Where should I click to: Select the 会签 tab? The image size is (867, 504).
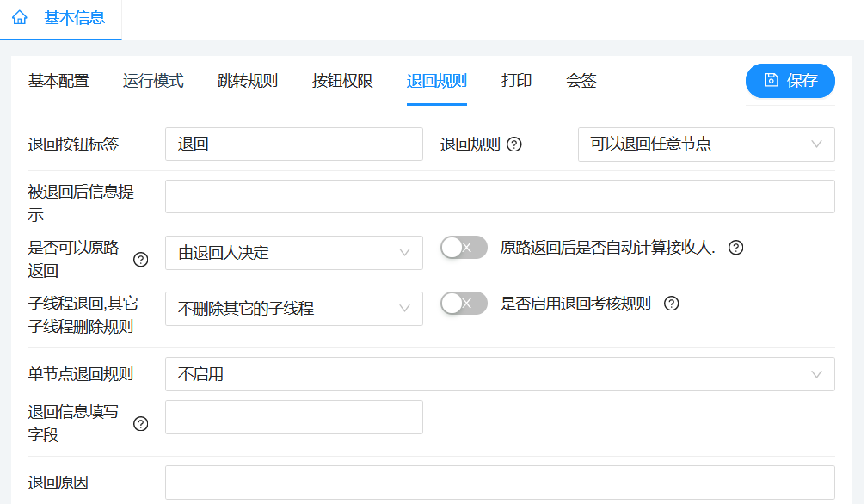581,81
